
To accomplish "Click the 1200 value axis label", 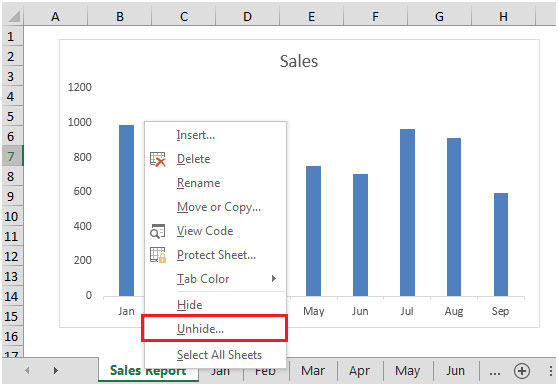I will tap(80, 87).
